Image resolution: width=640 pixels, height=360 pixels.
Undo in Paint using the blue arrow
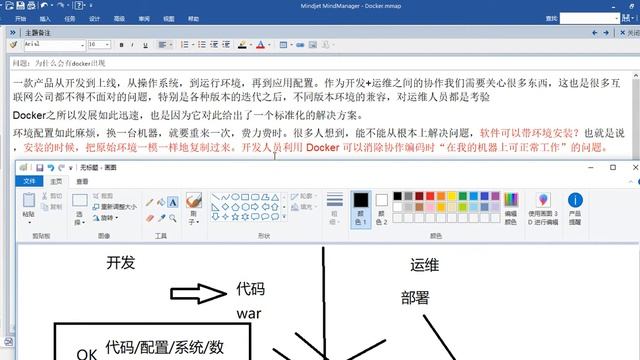[51, 167]
